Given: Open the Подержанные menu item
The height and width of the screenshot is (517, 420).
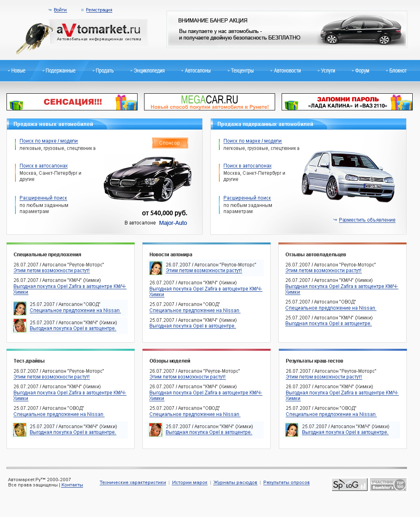Looking at the screenshot, I should 61,70.
